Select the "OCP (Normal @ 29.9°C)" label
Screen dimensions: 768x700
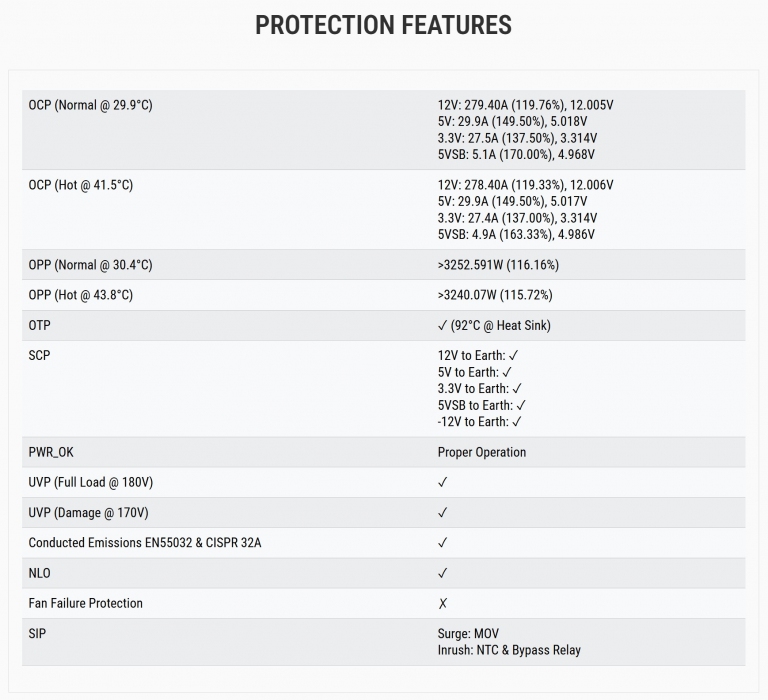point(91,105)
